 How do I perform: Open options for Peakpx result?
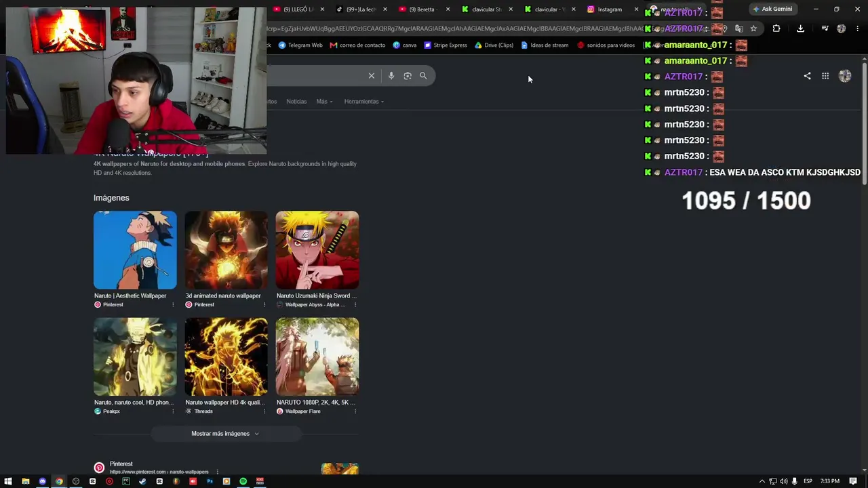click(173, 411)
